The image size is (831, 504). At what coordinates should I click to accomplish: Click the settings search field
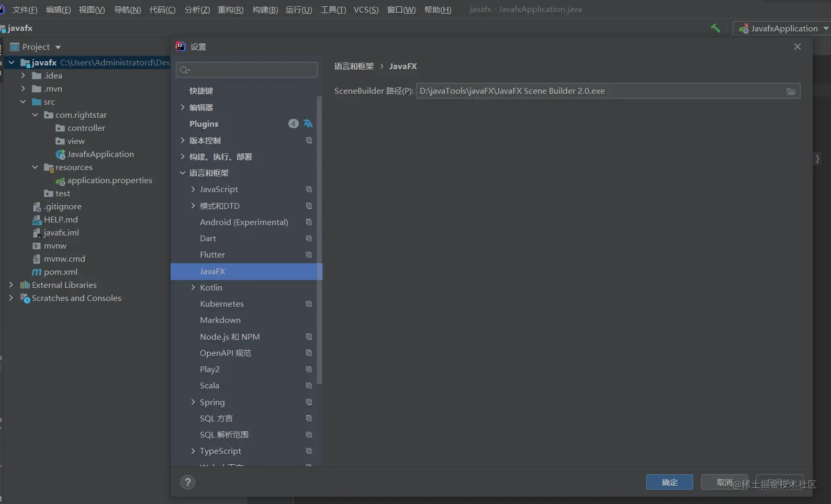(x=246, y=70)
